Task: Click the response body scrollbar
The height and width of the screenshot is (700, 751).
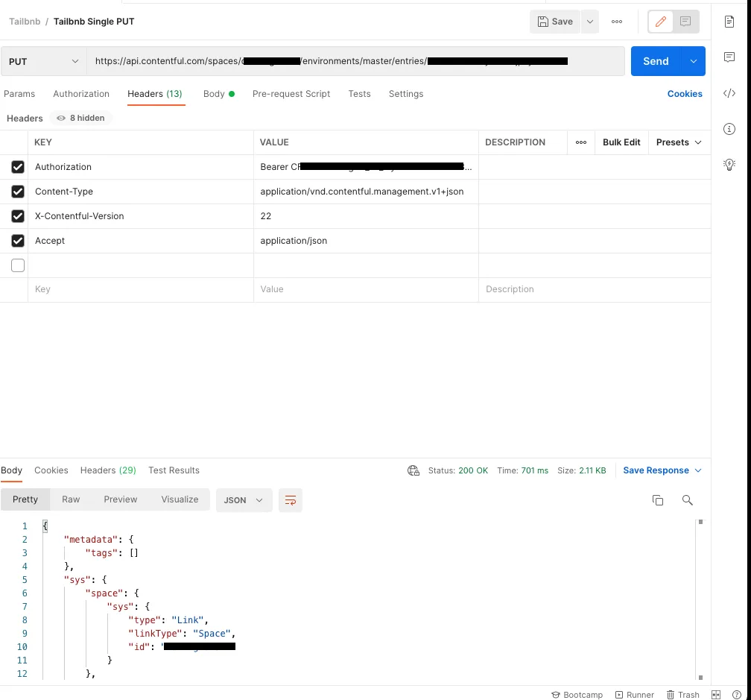Action: [x=700, y=600]
